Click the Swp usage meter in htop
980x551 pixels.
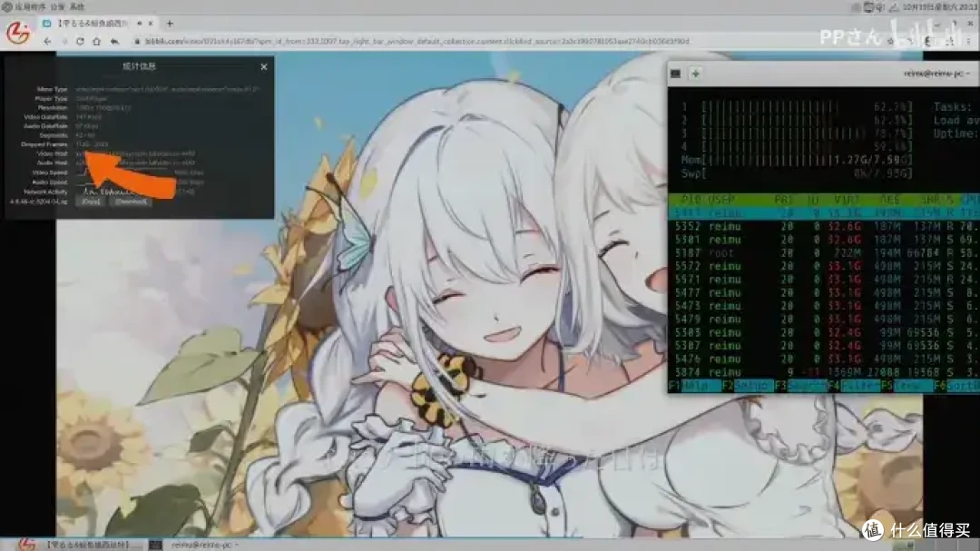click(797, 173)
